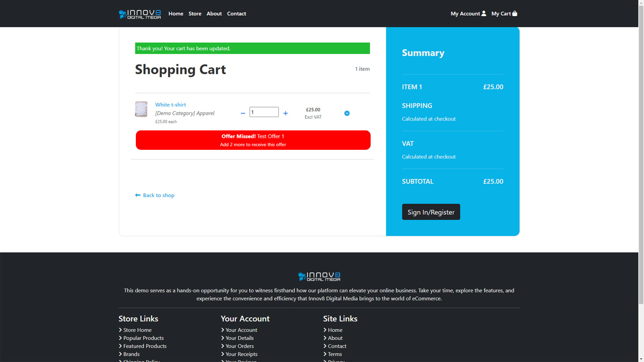Click the footer Innov8 logo

click(319, 277)
